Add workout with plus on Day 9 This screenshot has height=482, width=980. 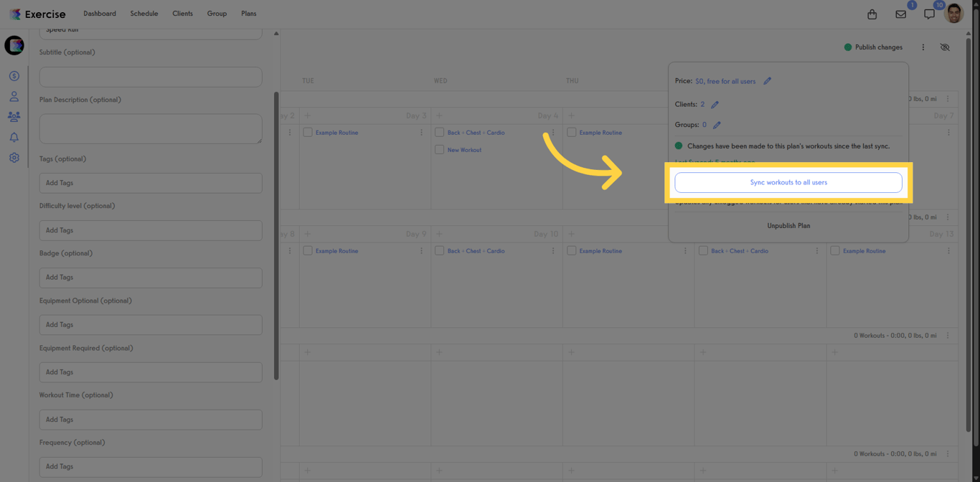tap(307, 234)
